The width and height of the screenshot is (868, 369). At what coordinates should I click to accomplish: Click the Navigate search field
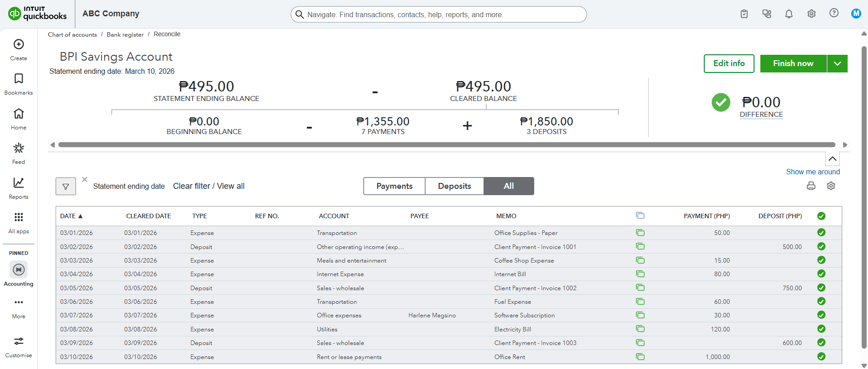click(438, 14)
